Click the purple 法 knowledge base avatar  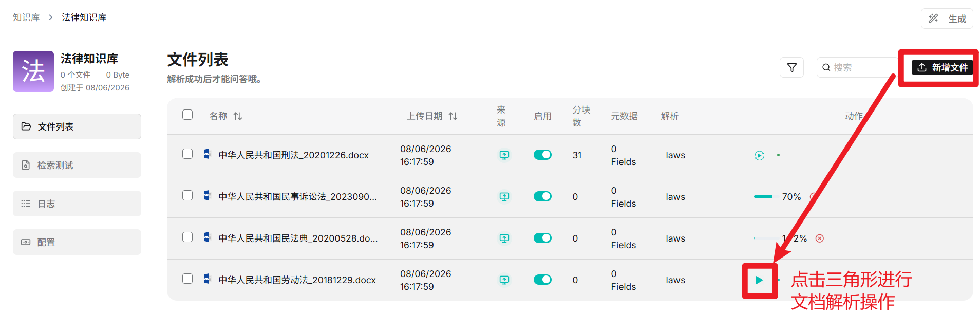click(33, 71)
